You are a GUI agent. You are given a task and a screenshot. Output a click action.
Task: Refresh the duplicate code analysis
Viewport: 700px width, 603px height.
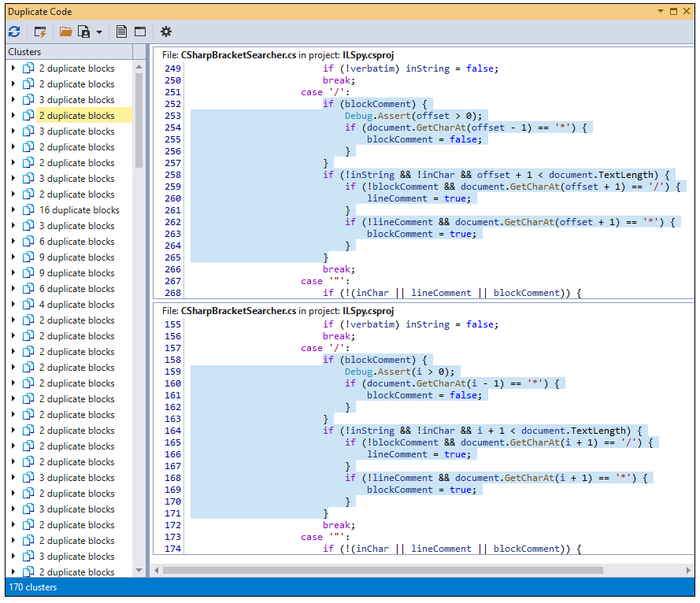pyautogui.click(x=14, y=31)
